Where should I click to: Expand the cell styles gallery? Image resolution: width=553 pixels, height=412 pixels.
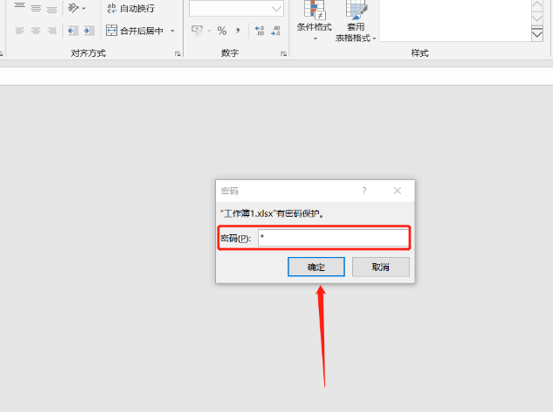click(537, 34)
